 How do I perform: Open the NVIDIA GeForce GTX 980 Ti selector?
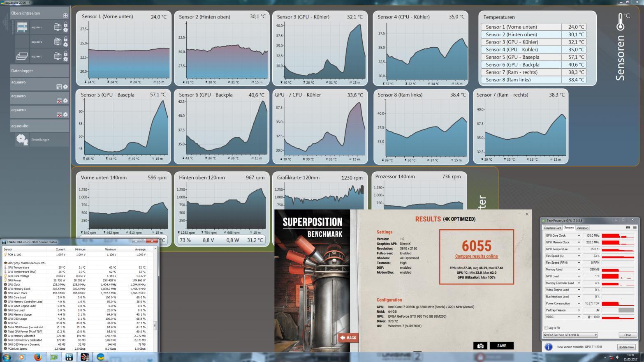570,335
